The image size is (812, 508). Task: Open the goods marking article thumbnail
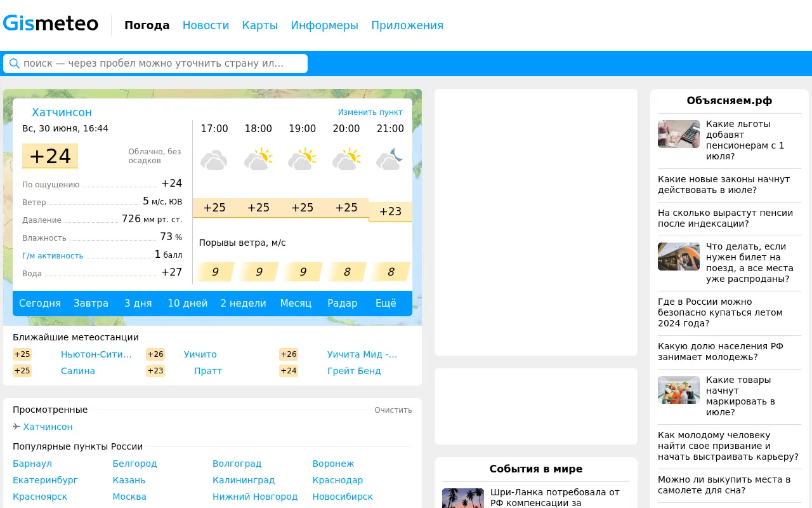(x=679, y=390)
